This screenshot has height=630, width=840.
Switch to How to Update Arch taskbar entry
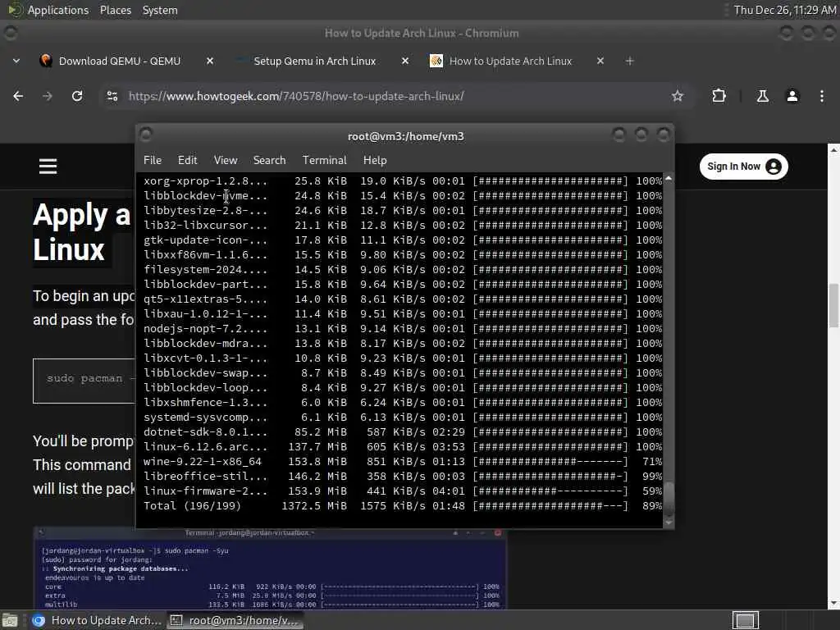point(97,620)
